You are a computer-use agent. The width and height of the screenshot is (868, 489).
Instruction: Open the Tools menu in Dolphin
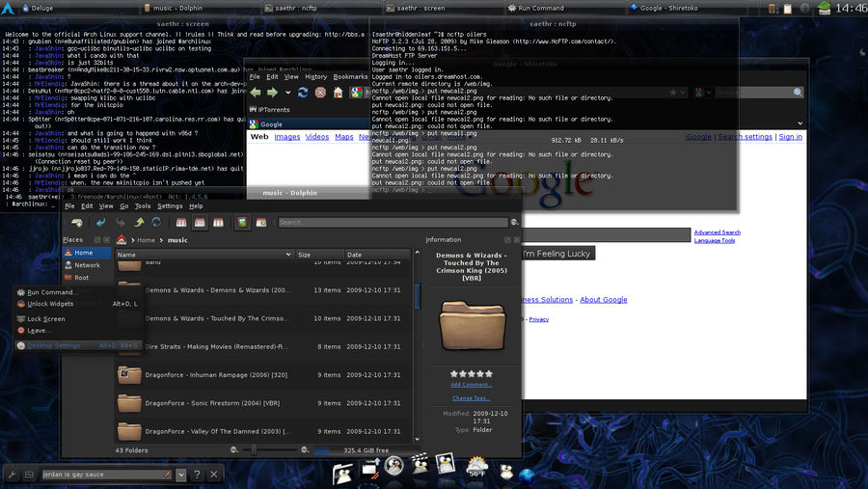click(x=143, y=206)
